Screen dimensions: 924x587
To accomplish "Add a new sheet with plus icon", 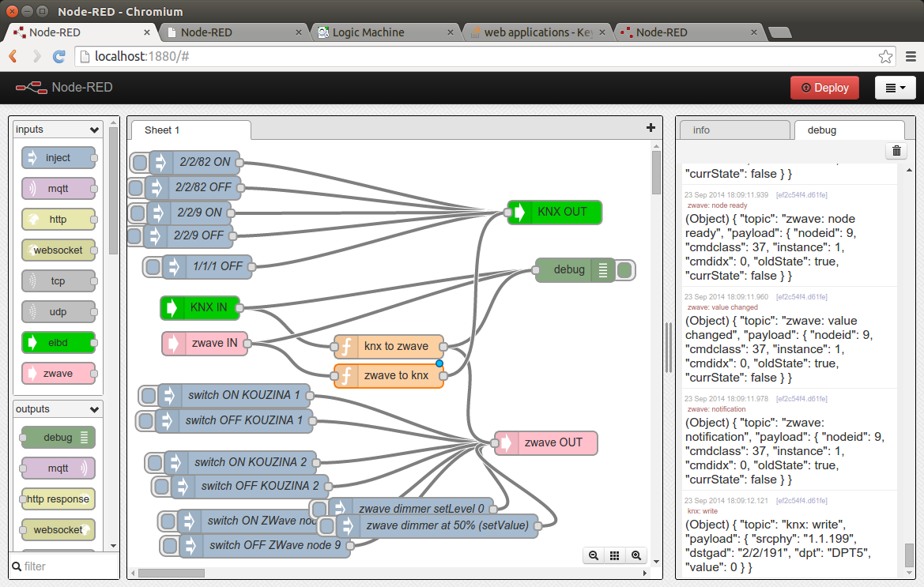I will (651, 128).
